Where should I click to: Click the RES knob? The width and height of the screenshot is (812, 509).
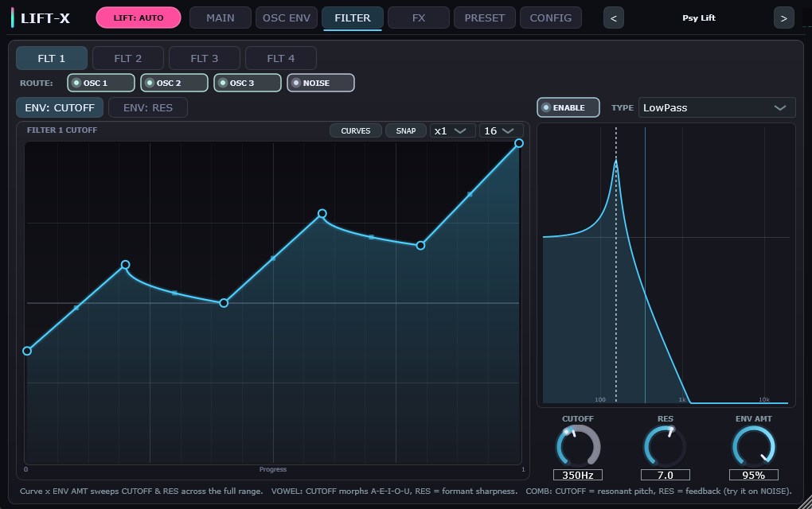click(x=665, y=446)
